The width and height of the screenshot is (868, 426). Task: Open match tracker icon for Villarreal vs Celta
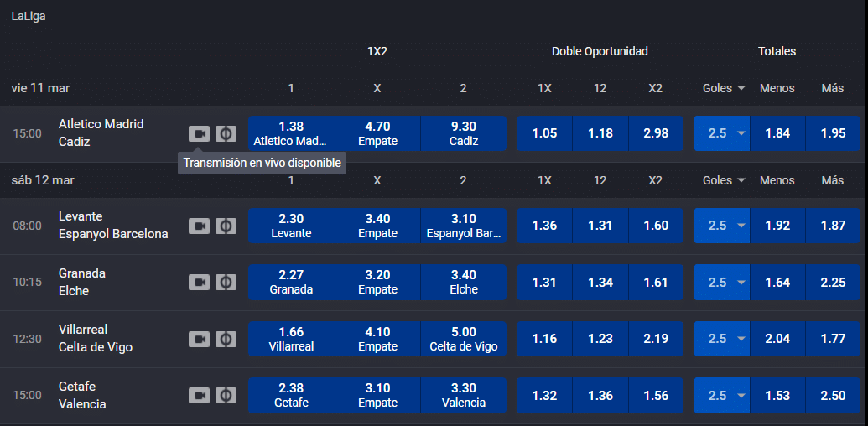point(226,339)
